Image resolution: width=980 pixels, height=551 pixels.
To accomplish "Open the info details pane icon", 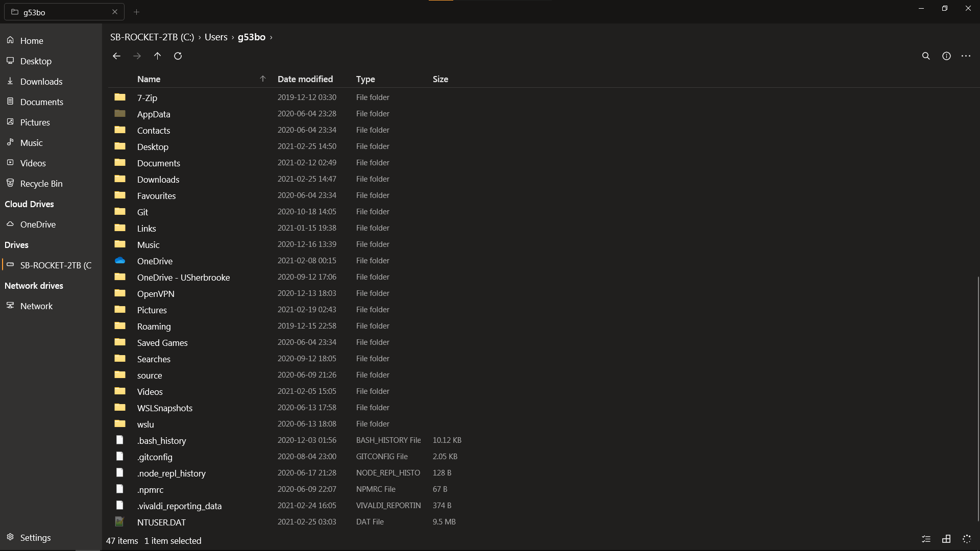I will coord(946,56).
